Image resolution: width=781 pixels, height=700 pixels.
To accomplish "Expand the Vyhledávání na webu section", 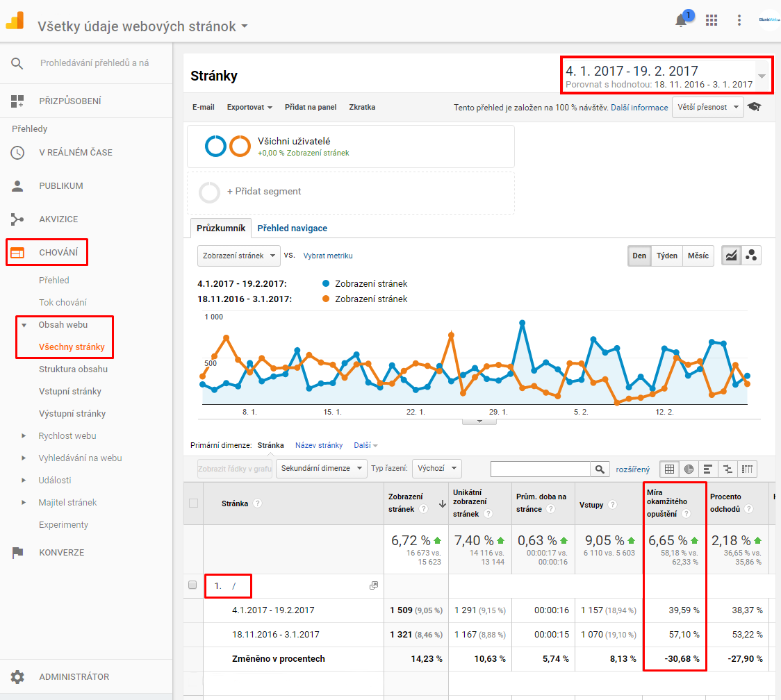I will click(24, 458).
